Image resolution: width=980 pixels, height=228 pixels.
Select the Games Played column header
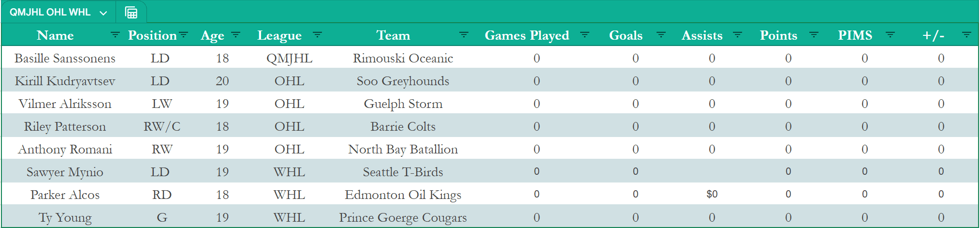527,35
